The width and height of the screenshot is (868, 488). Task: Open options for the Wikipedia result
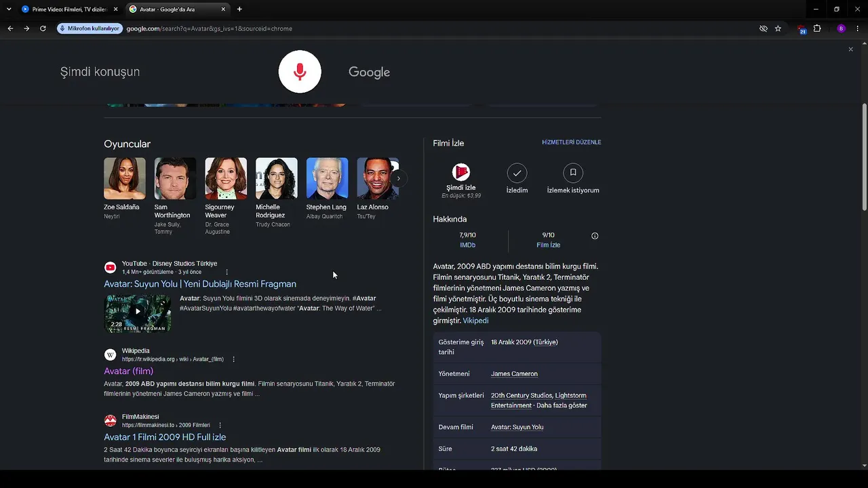234,359
